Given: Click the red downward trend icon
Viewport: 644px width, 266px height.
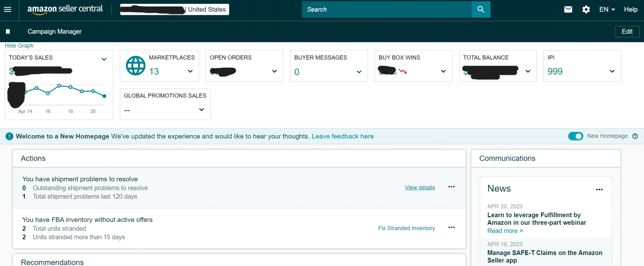Looking at the screenshot, I should (403, 71).
